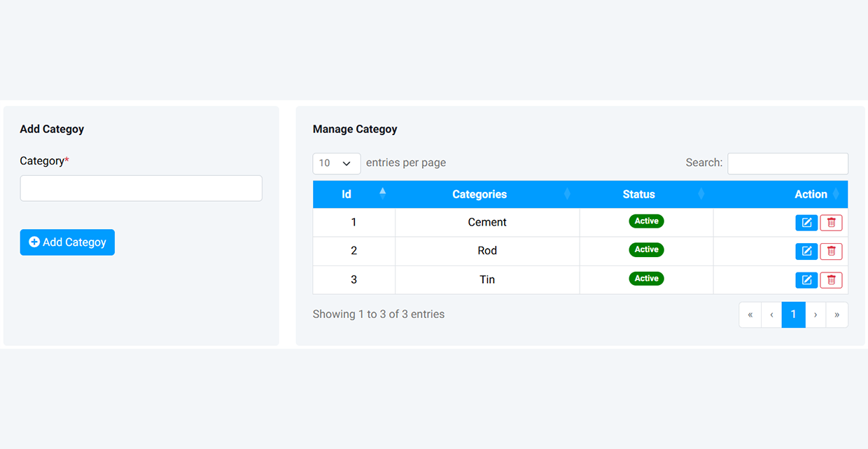Sort table by Id column
Image resolution: width=868 pixels, height=449 pixels.
coord(353,194)
